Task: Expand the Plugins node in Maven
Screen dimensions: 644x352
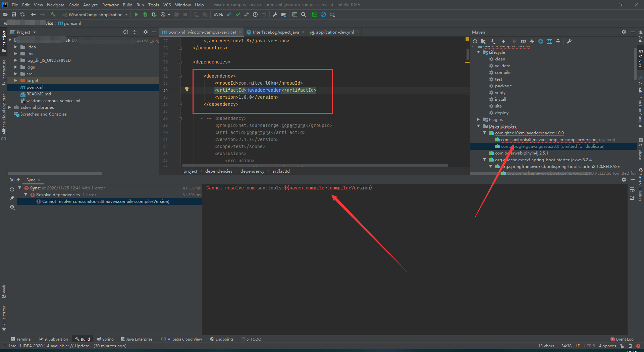Action: click(478, 119)
